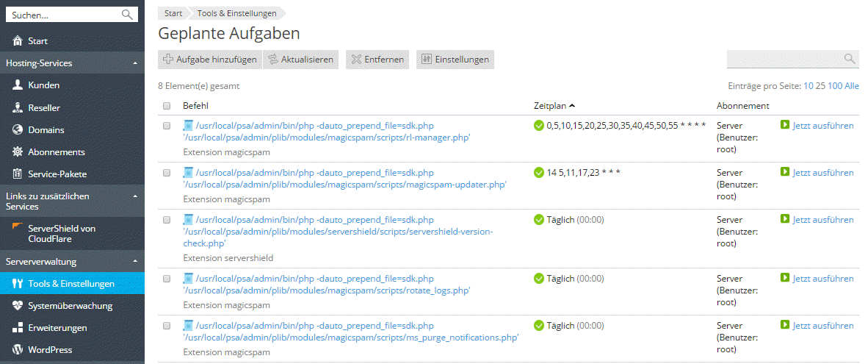The width and height of the screenshot is (868, 364).
Task: Click green status check for rotate_logs.php task
Action: click(x=538, y=279)
